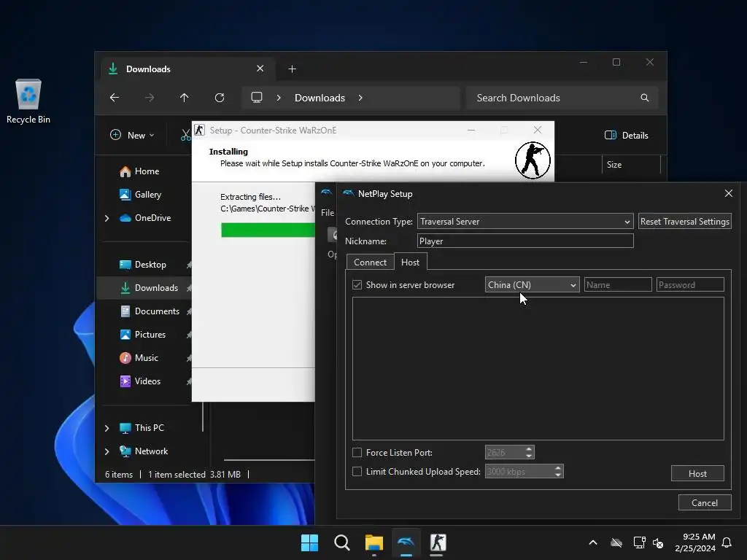
Task: Click Reset Traversal Settings button
Action: tap(684, 222)
